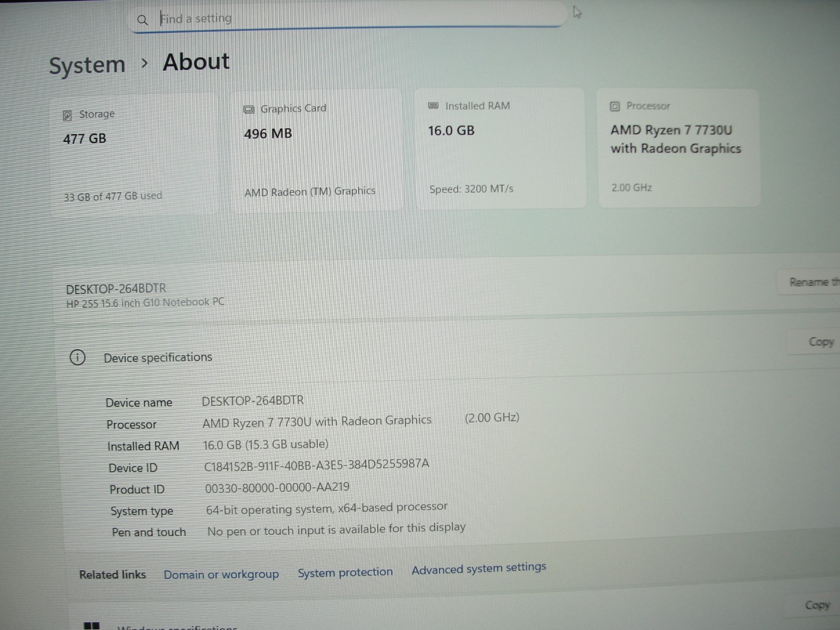This screenshot has width=840, height=630.
Task: Select the About page heading
Action: pyautogui.click(x=196, y=62)
